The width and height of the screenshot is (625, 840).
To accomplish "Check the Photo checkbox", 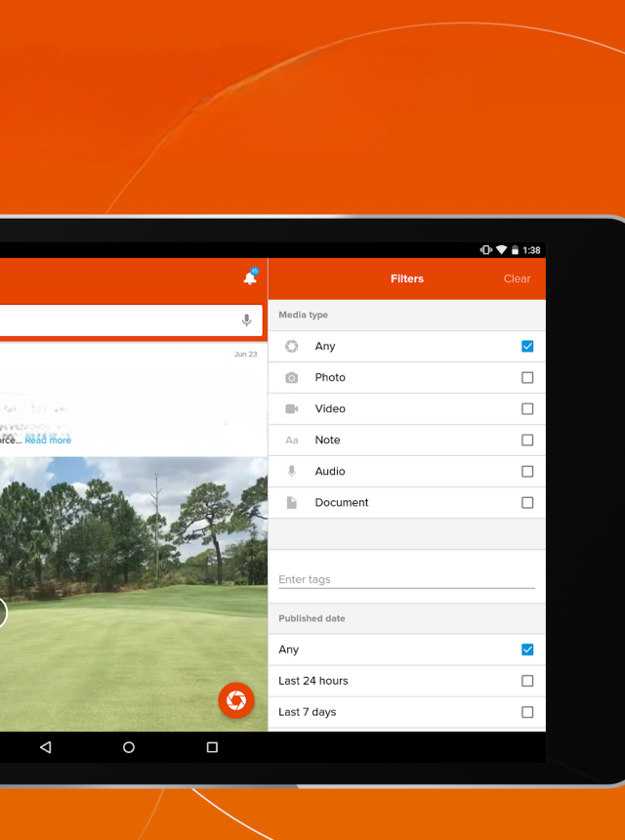I will pyautogui.click(x=527, y=378).
